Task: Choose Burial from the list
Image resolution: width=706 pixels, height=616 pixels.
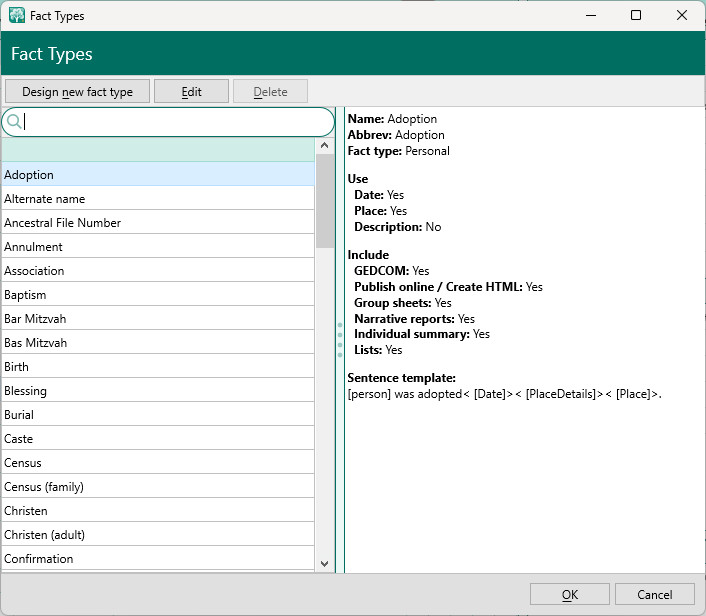Action: pos(158,415)
